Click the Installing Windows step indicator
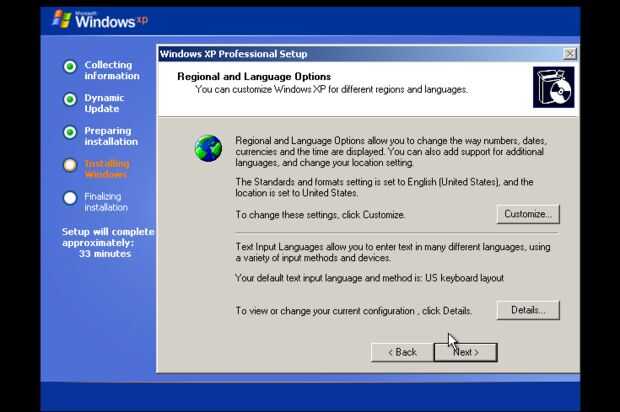Viewport: 620px width, 412px height. click(x=70, y=165)
